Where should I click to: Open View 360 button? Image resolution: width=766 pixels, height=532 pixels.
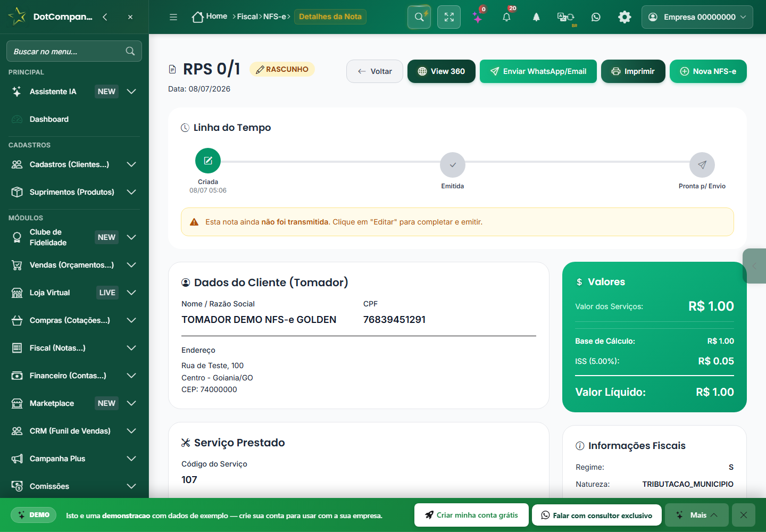tap(442, 71)
